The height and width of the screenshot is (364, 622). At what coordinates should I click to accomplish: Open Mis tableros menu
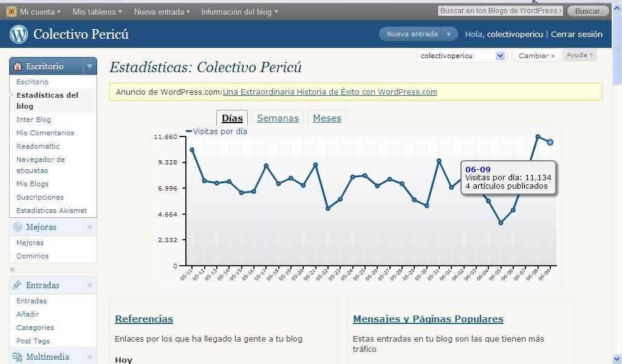97,12
